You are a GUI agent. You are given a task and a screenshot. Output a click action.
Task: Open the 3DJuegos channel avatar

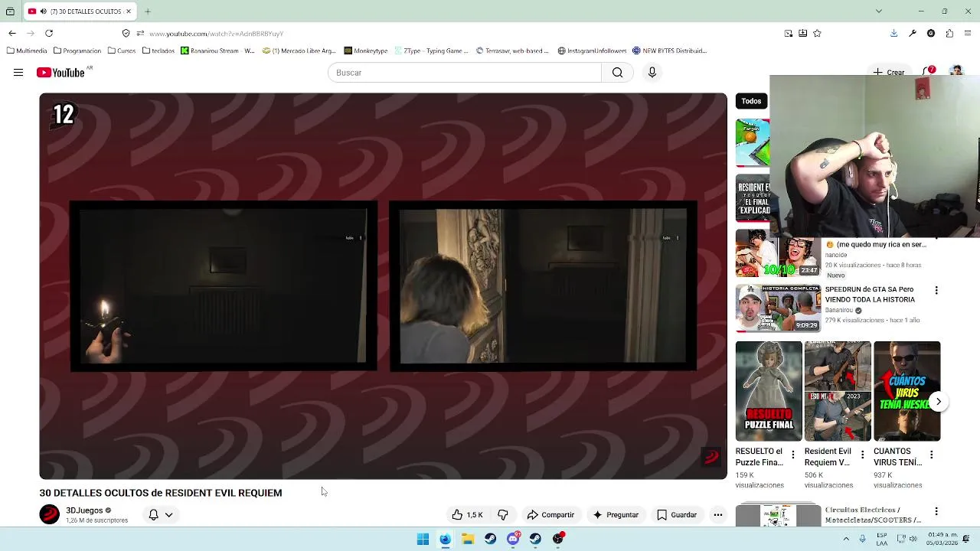pyautogui.click(x=50, y=514)
